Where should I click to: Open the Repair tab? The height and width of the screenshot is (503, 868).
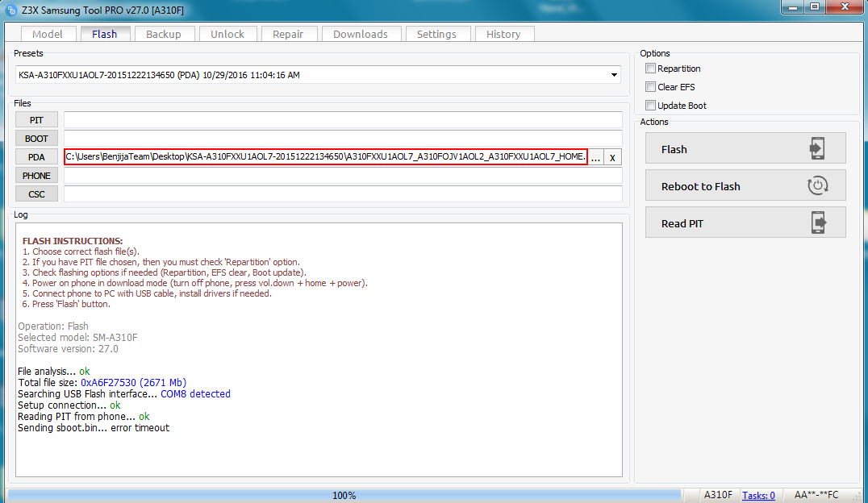click(x=288, y=34)
